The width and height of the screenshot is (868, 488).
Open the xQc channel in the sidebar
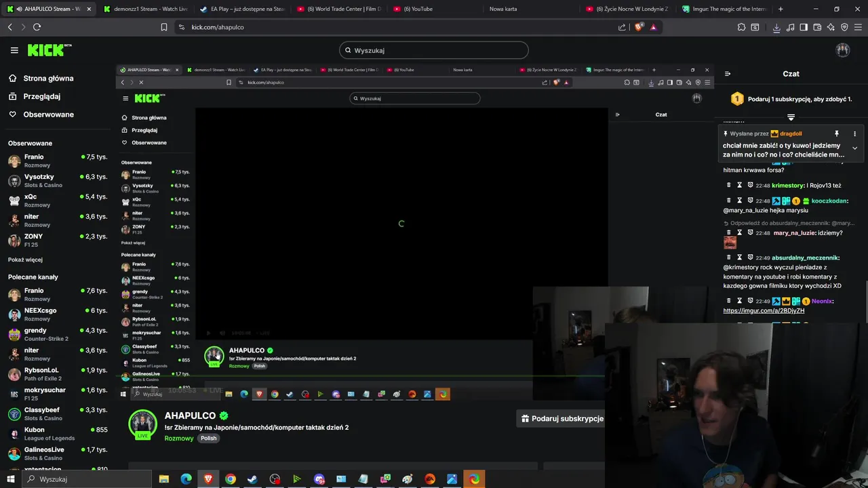[58, 201]
